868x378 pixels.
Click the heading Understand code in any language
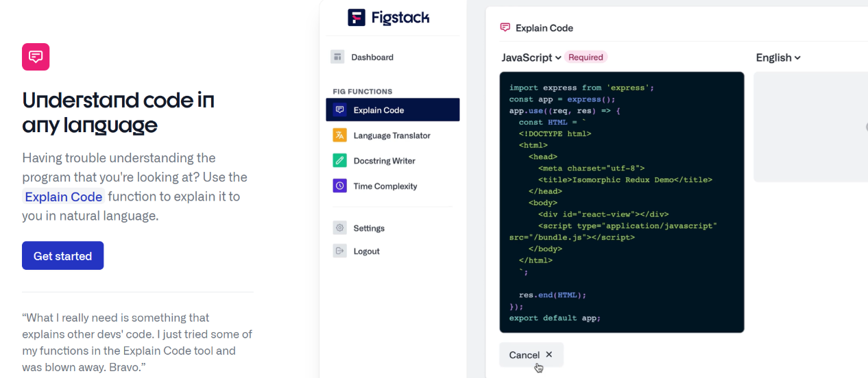click(x=118, y=112)
